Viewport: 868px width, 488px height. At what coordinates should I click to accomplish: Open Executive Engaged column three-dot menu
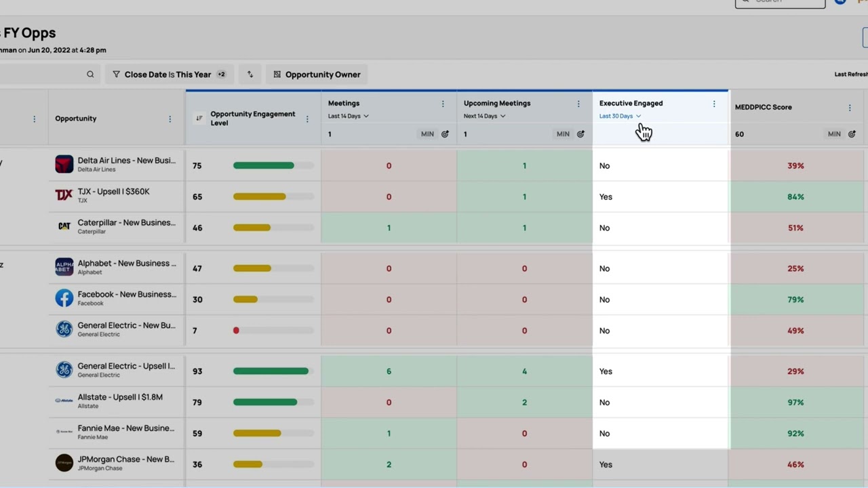coord(714,104)
